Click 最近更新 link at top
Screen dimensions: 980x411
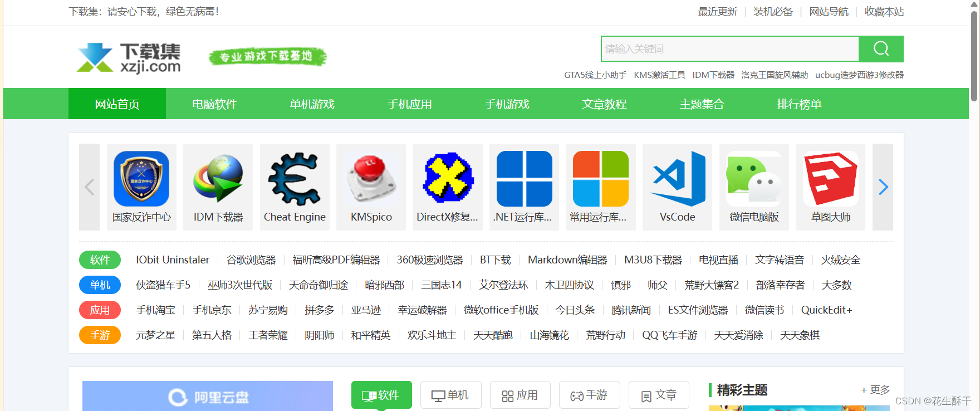tap(718, 12)
